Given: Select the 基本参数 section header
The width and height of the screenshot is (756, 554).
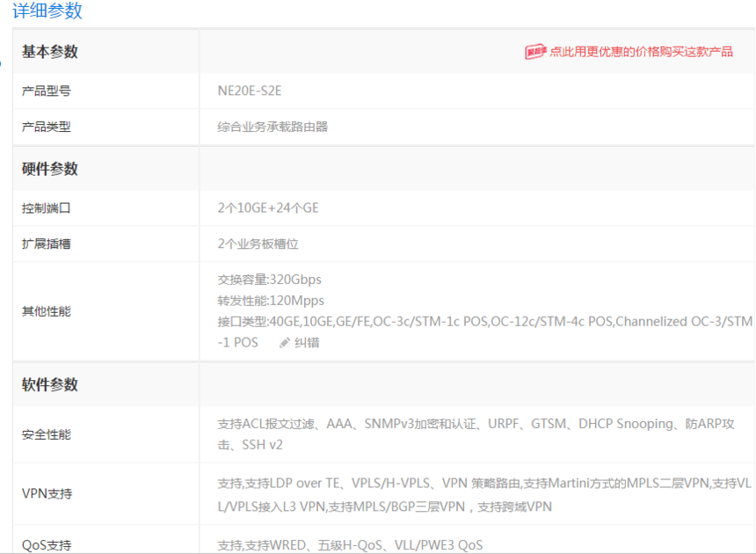Looking at the screenshot, I should [49, 52].
